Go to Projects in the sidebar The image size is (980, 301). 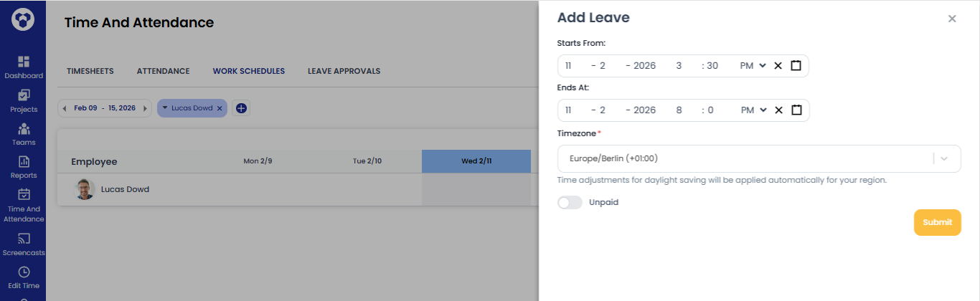pyautogui.click(x=23, y=96)
